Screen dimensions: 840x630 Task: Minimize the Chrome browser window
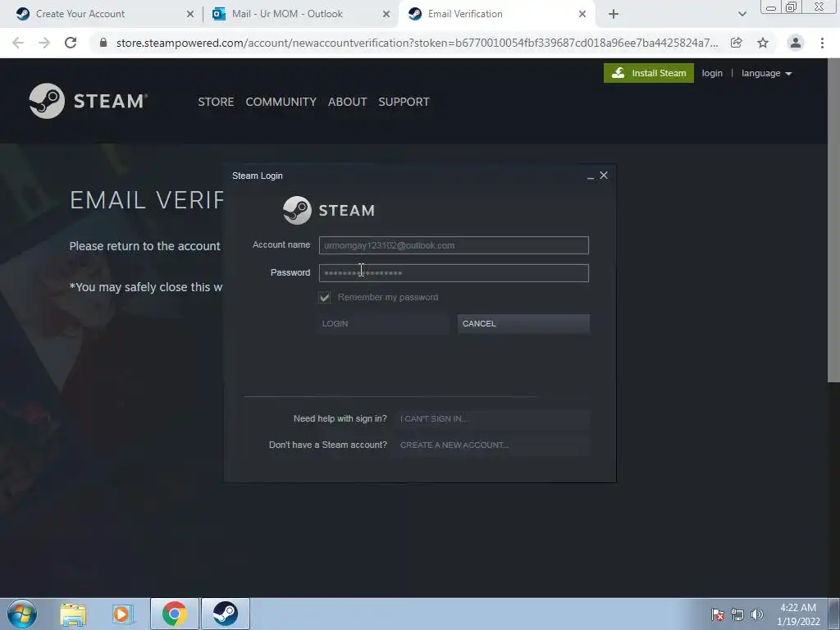point(771,7)
